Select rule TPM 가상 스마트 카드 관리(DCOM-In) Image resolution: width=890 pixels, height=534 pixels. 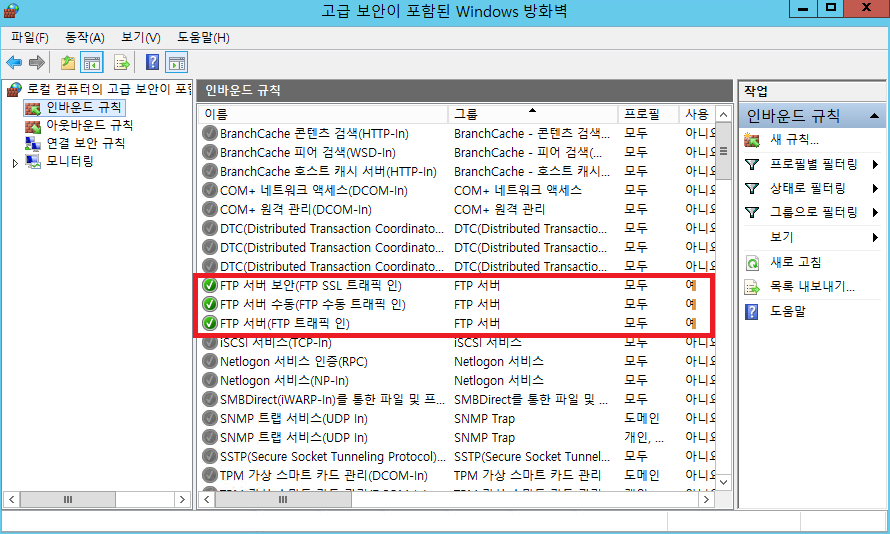(x=324, y=476)
